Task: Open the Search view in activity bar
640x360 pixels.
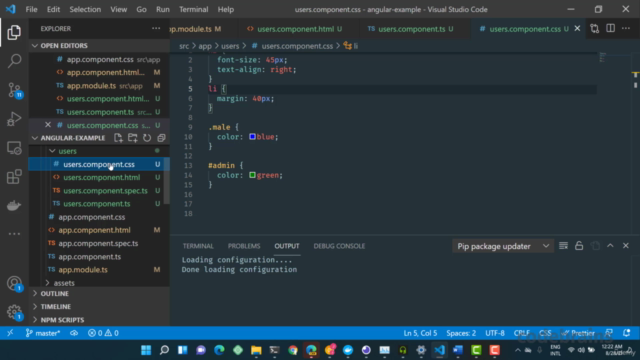Action: [14, 61]
